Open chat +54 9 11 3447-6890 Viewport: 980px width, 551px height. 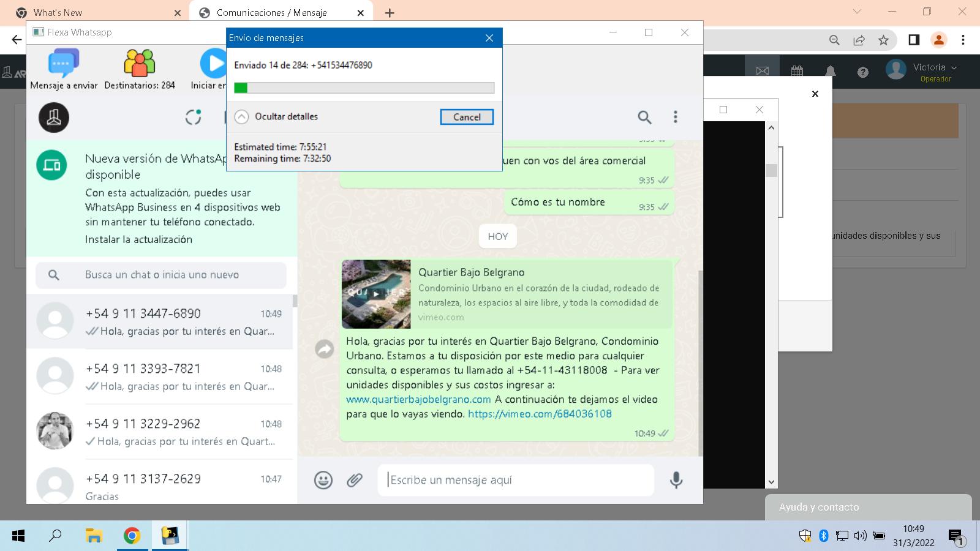pos(159,322)
